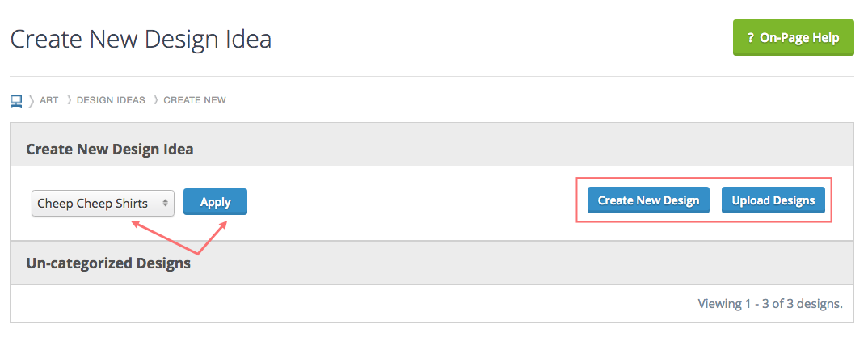Click the computer home icon in breadcrumb
The height and width of the screenshot is (354, 868).
pos(16,100)
